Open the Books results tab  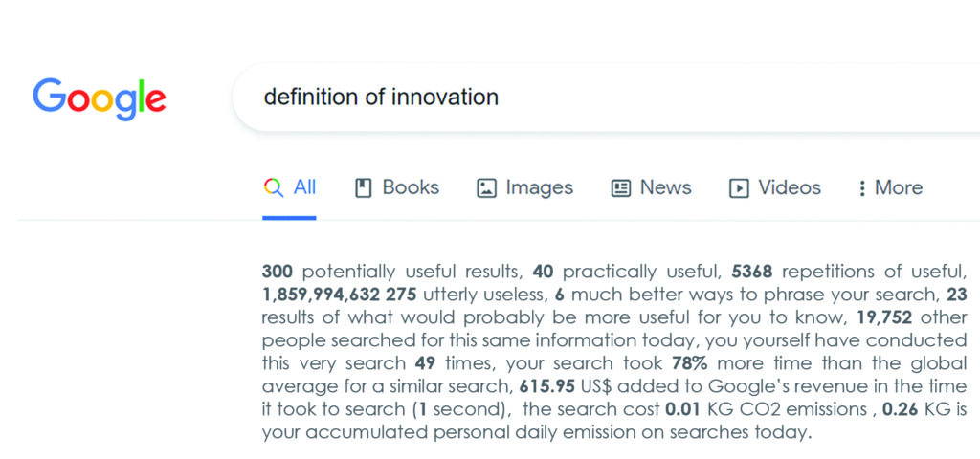397,187
